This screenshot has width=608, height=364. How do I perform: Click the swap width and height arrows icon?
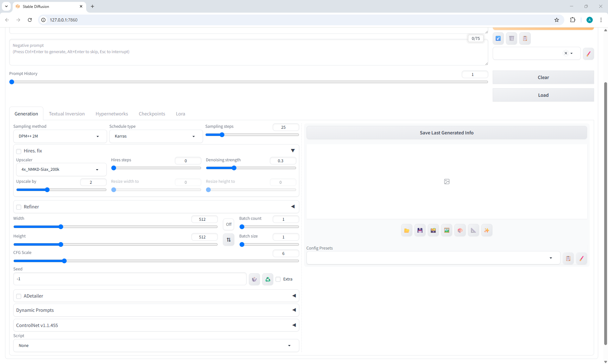click(229, 240)
